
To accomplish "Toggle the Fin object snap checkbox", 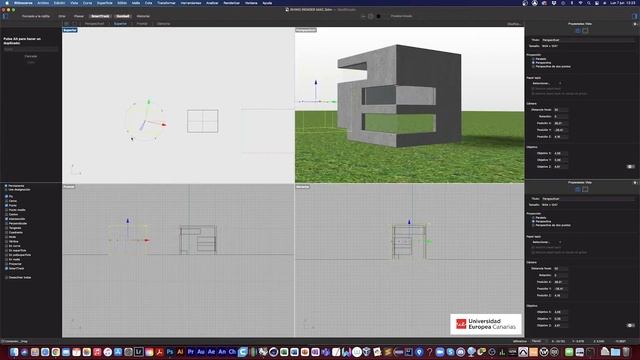I will click(x=6, y=196).
